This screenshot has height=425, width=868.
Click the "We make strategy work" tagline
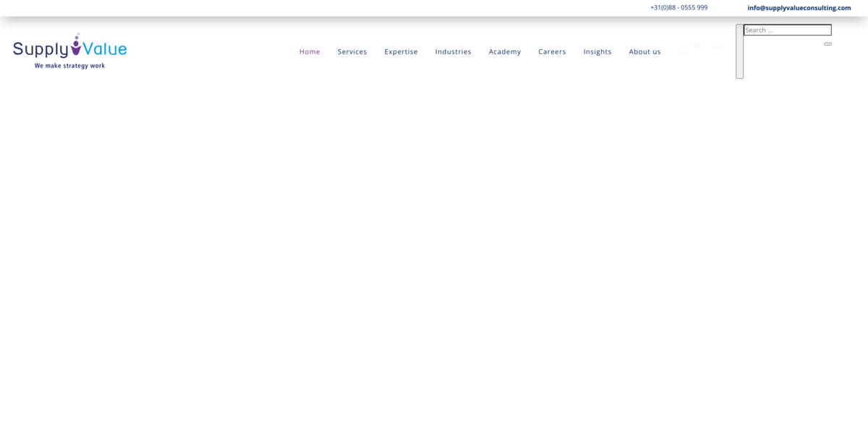pyautogui.click(x=69, y=66)
